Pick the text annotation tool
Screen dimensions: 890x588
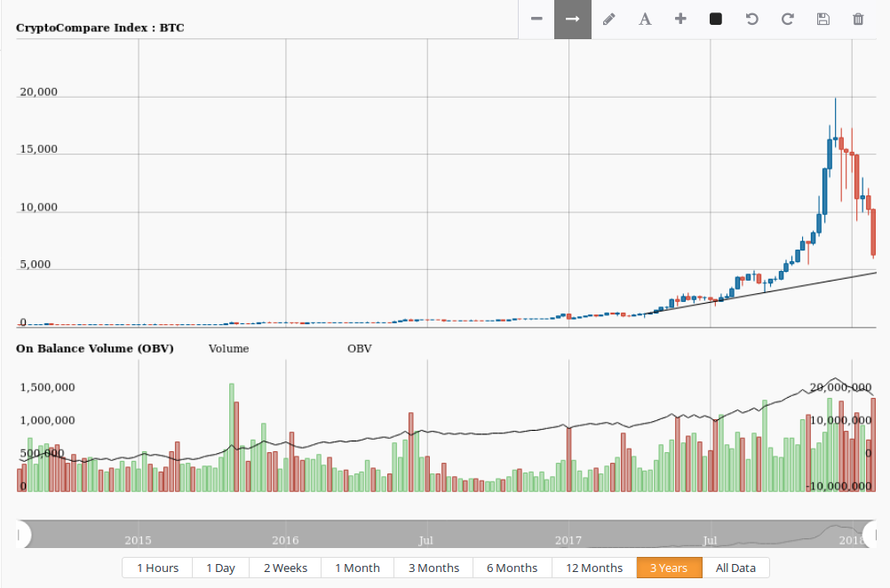coord(645,19)
